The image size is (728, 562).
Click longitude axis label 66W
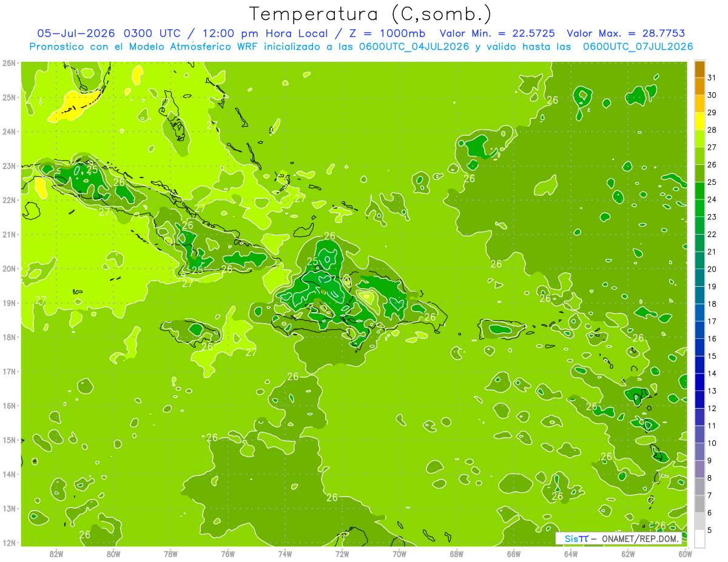pos(513,553)
